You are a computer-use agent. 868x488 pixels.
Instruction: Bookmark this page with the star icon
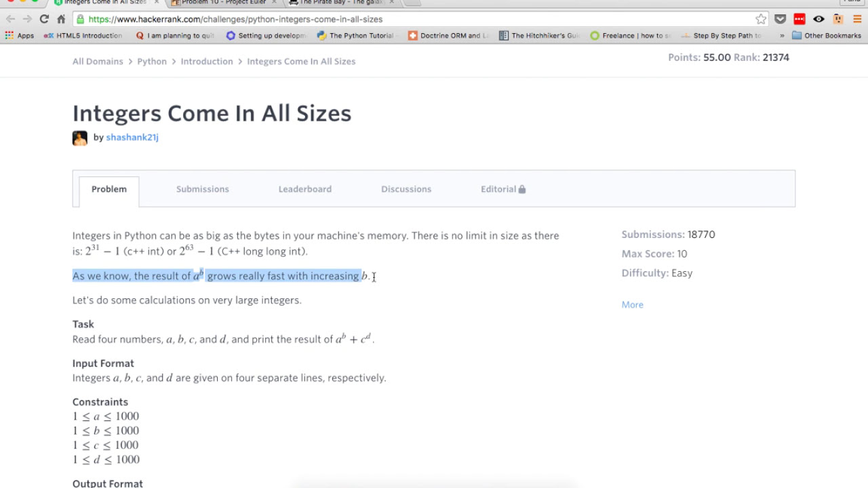[x=761, y=19]
